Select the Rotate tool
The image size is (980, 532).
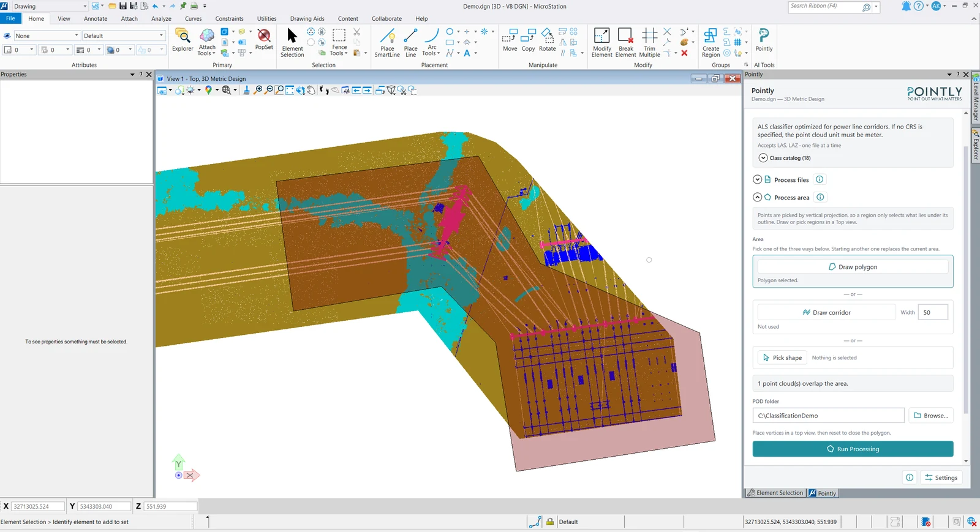(547, 40)
